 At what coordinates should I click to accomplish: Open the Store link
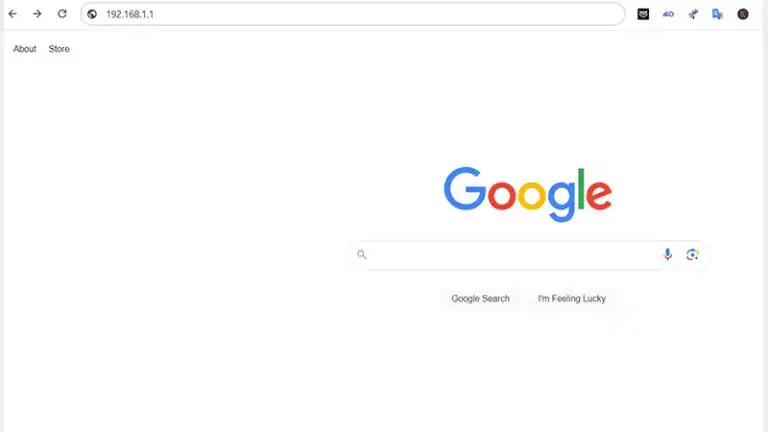[59, 49]
